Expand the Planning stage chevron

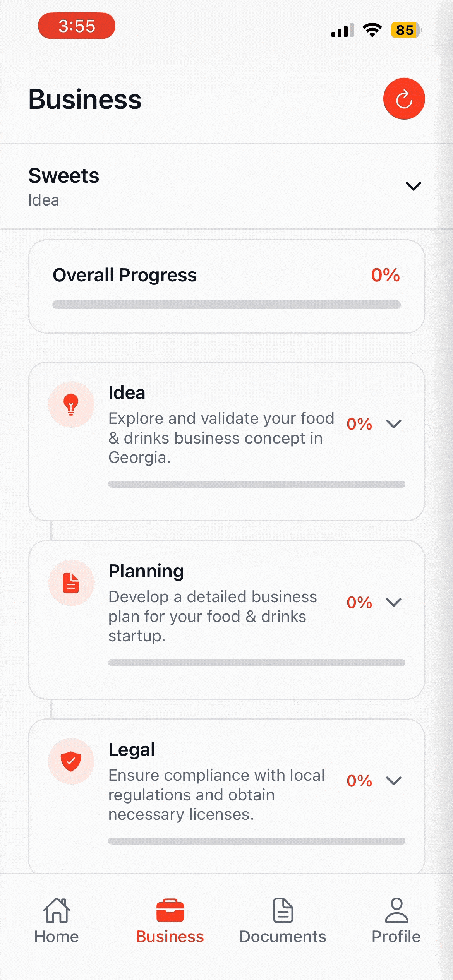click(x=394, y=602)
